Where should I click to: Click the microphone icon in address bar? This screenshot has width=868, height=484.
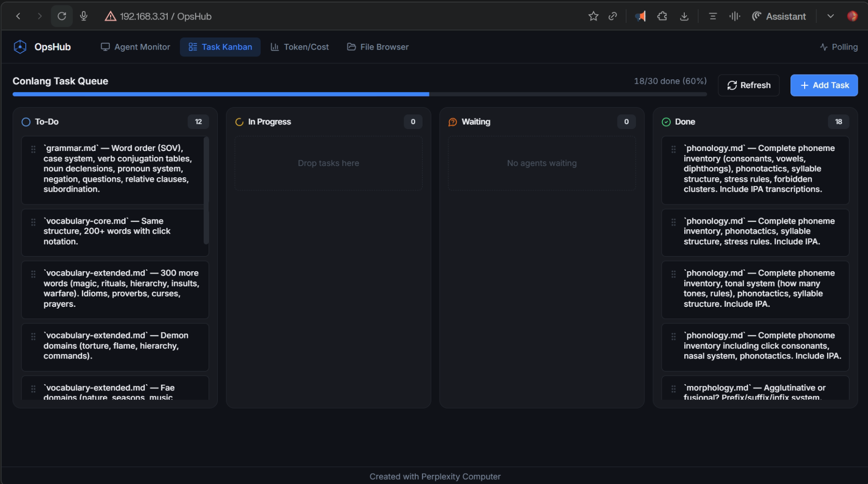[x=84, y=16]
